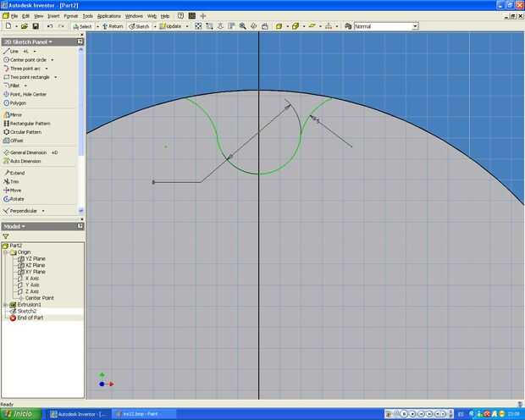Open Two point rectangle dropdown arrow
Viewport: 525px width, 420px height.
point(56,77)
